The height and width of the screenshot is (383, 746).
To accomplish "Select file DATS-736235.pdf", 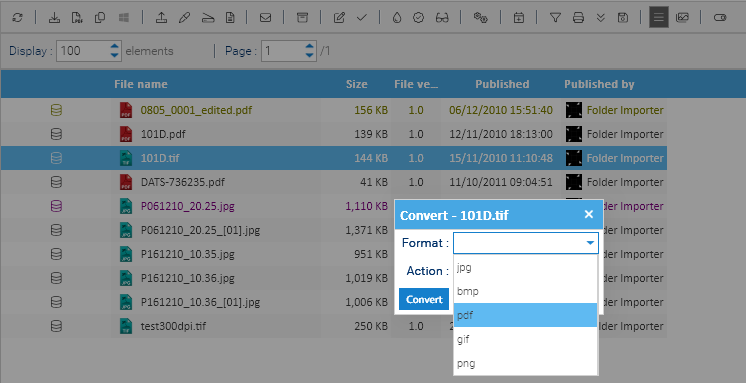I will 182,182.
